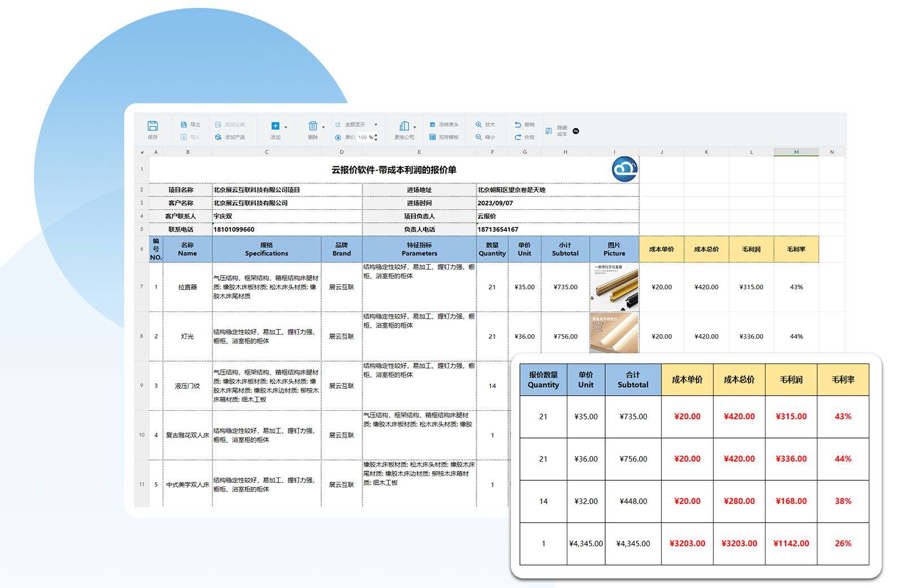Click the blue plus 添加 icon

pos(275,126)
